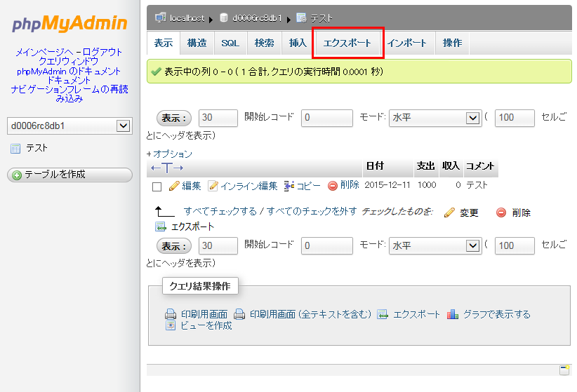
Task: Click the インライン編集 pencil-page icon
Action: (213, 186)
